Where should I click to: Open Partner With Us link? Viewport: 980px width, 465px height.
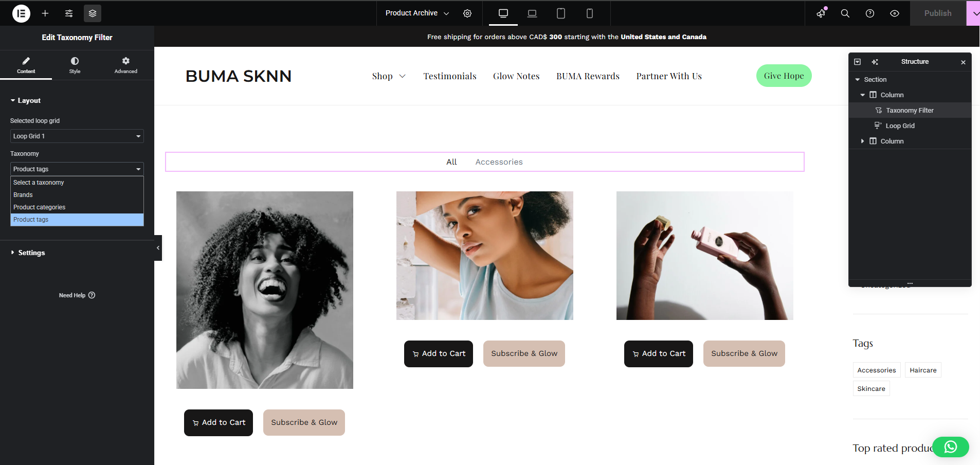point(669,76)
